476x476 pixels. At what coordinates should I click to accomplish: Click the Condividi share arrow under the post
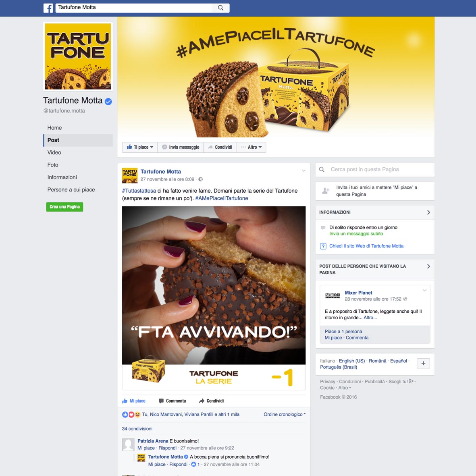pyautogui.click(x=202, y=401)
